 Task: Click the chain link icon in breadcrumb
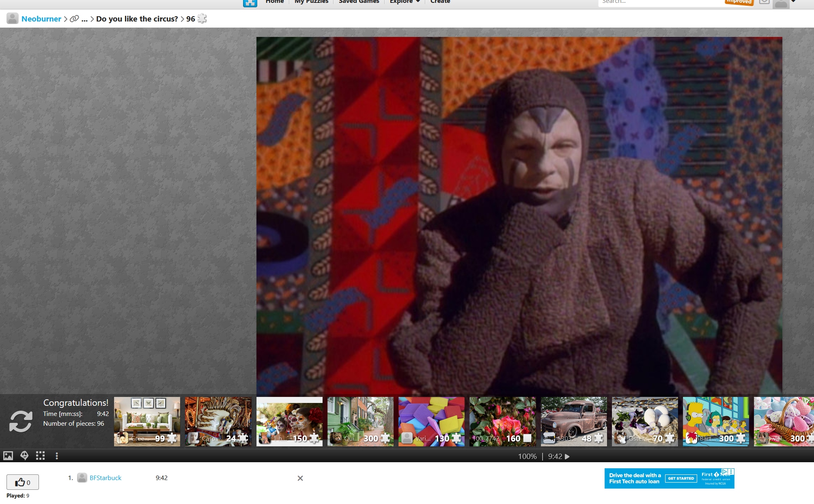[74, 19]
